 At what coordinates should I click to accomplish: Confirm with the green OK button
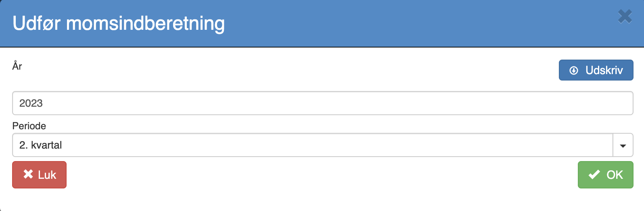[605, 175]
